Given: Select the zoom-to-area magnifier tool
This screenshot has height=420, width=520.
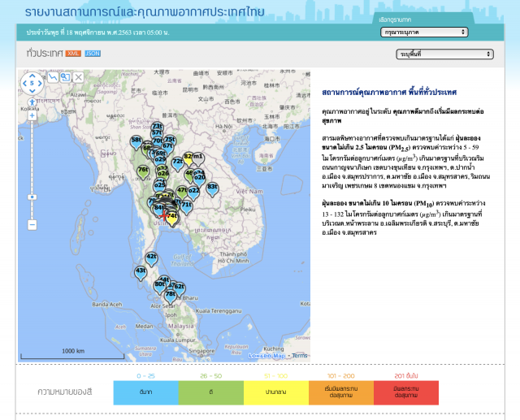Looking at the screenshot, I should (x=65, y=77).
